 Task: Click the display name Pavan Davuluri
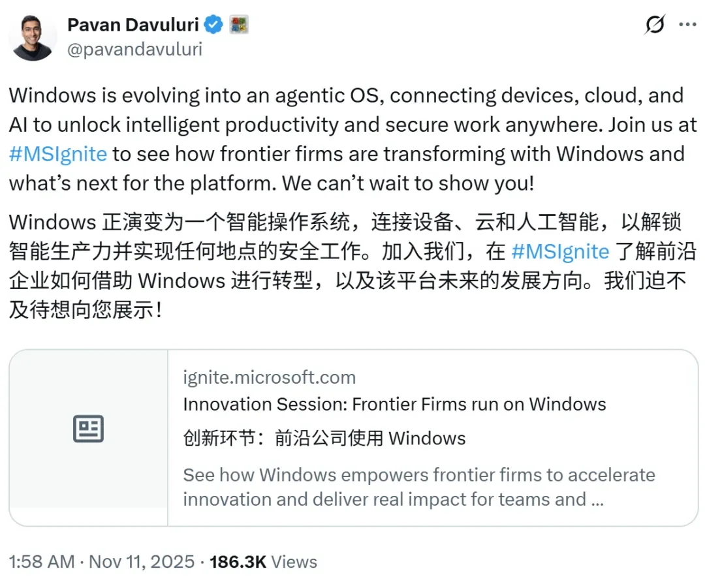click(x=133, y=24)
